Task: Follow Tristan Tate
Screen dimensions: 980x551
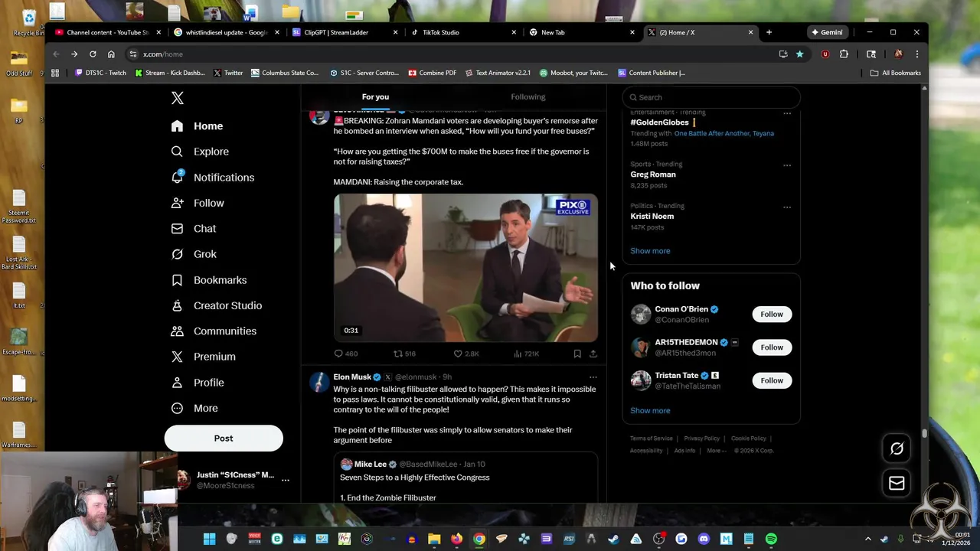Action: [772, 380]
